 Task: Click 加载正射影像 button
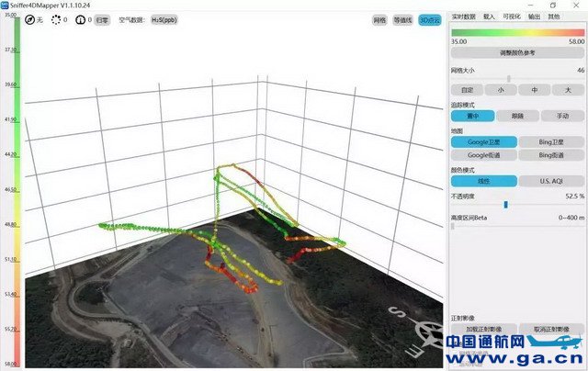pyautogui.click(x=483, y=329)
